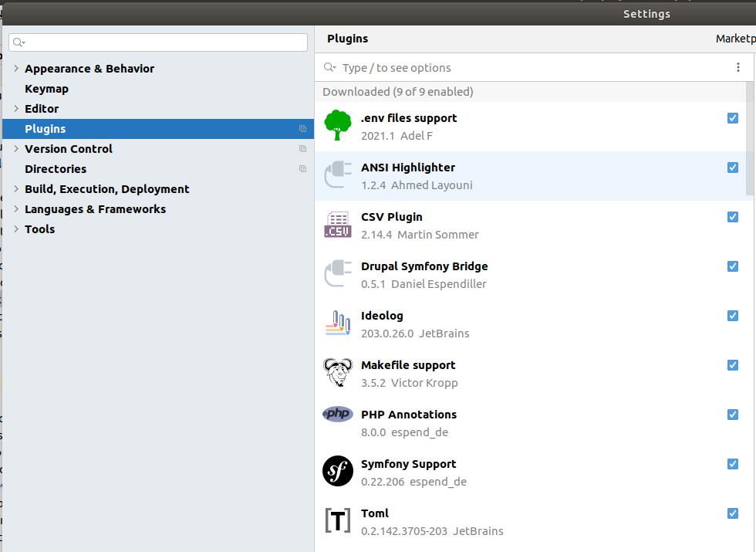Click the CSV Plugin icon
This screenshot has width=756, height=552.
[x=338, y=225]
